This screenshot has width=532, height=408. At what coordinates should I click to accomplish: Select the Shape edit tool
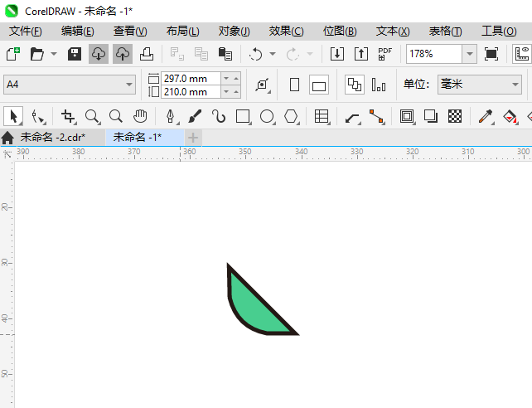pyautogui.click(x=38, y=116)
